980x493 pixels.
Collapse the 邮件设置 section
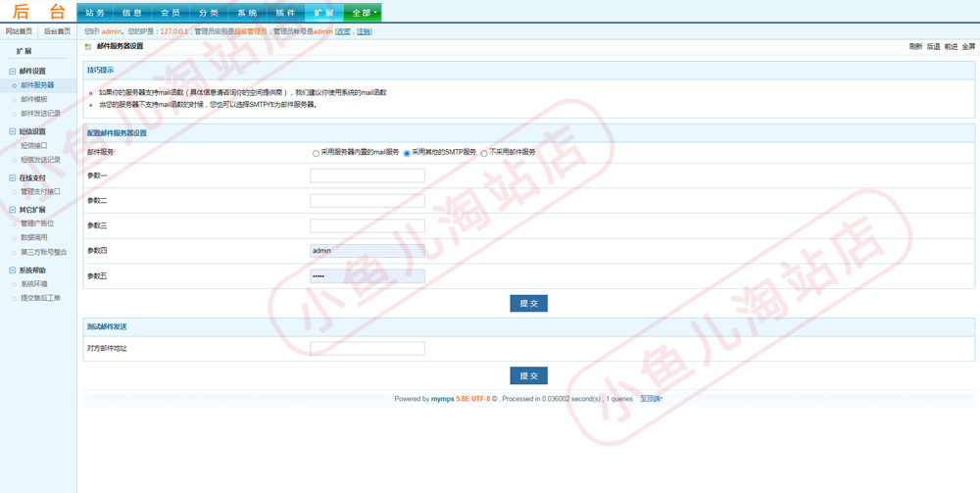13,72
